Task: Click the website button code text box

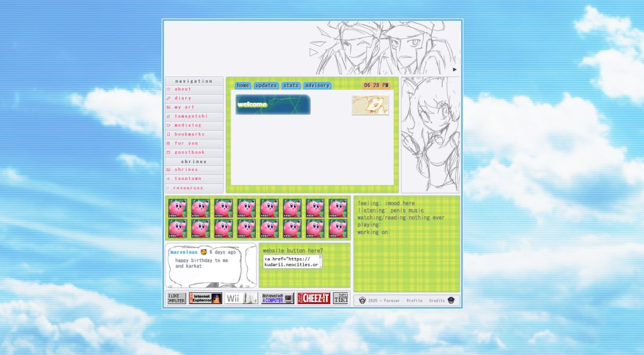Action: 292,261
